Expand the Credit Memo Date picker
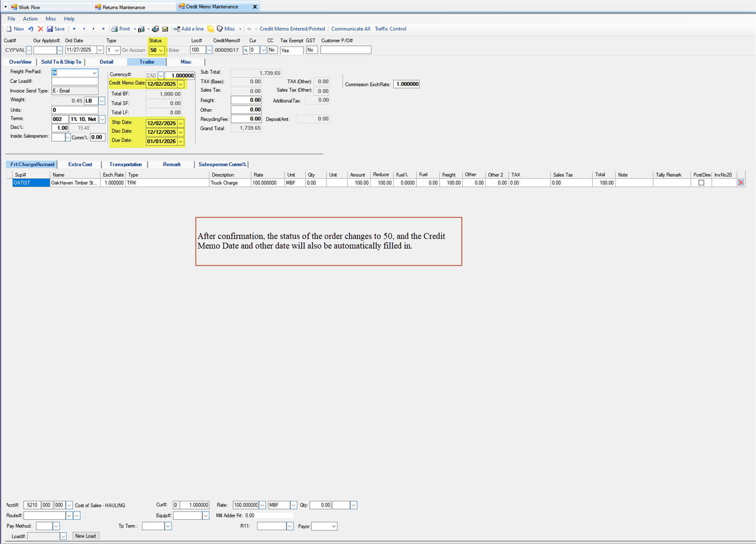756x544 pixels. 180,84
